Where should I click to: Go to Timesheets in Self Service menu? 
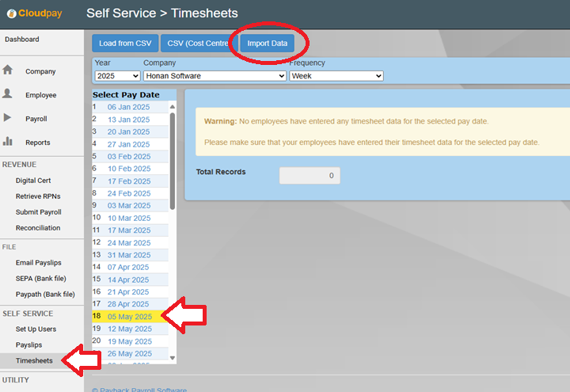pyautogui.click(x=34, y=360)
